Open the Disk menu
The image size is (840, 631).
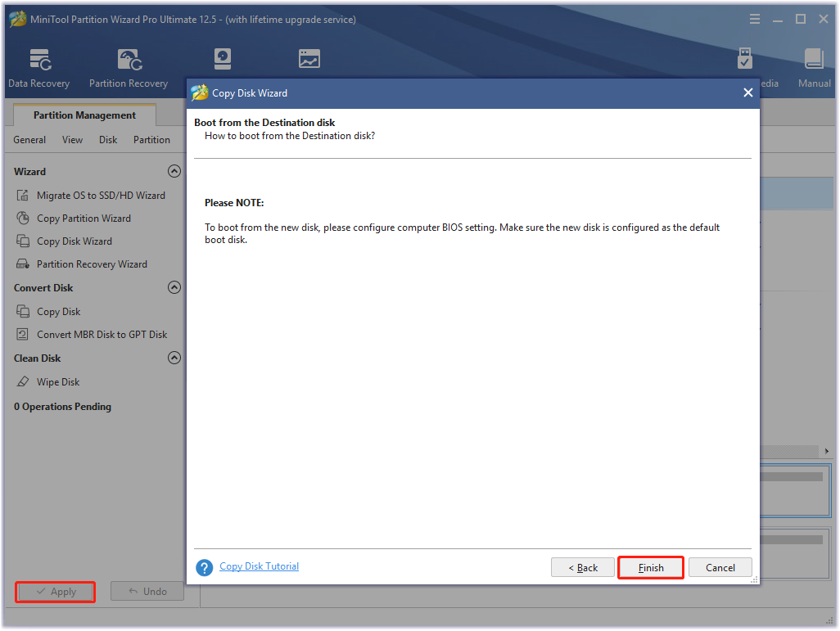tap(108, 140)
